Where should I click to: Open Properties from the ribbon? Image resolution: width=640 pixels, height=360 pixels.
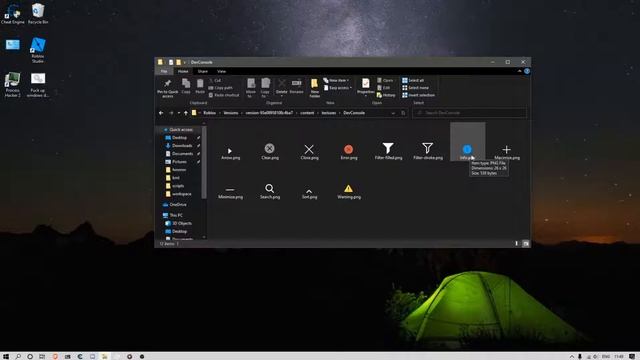tap(365, 87)
